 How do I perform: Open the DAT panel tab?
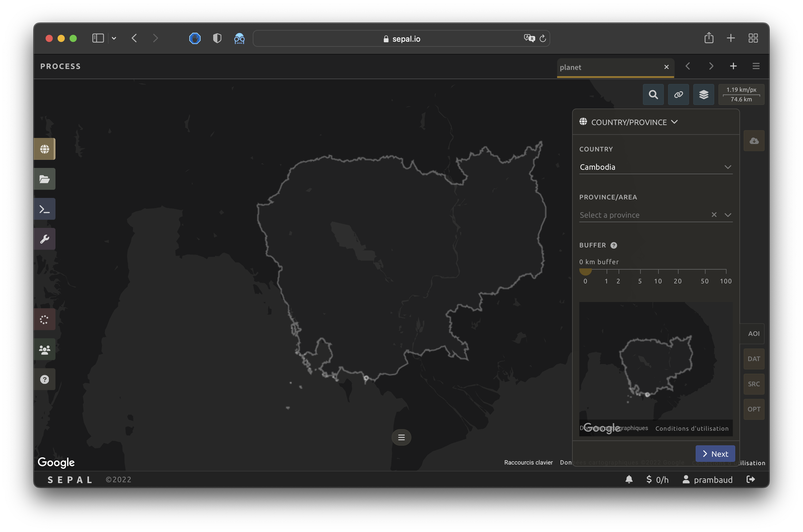pyautogui.click(x=754, y=359)
